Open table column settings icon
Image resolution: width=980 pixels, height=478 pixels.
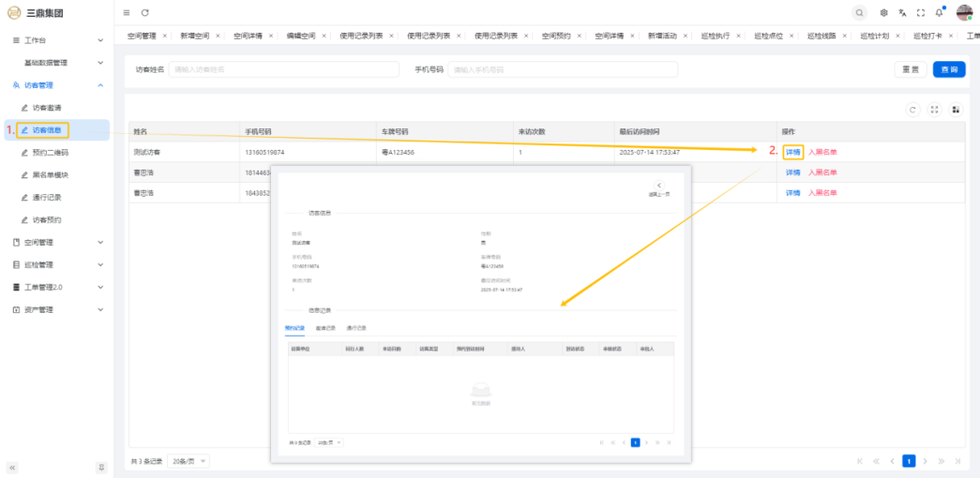pyautogui.click(x=956, y=110)
